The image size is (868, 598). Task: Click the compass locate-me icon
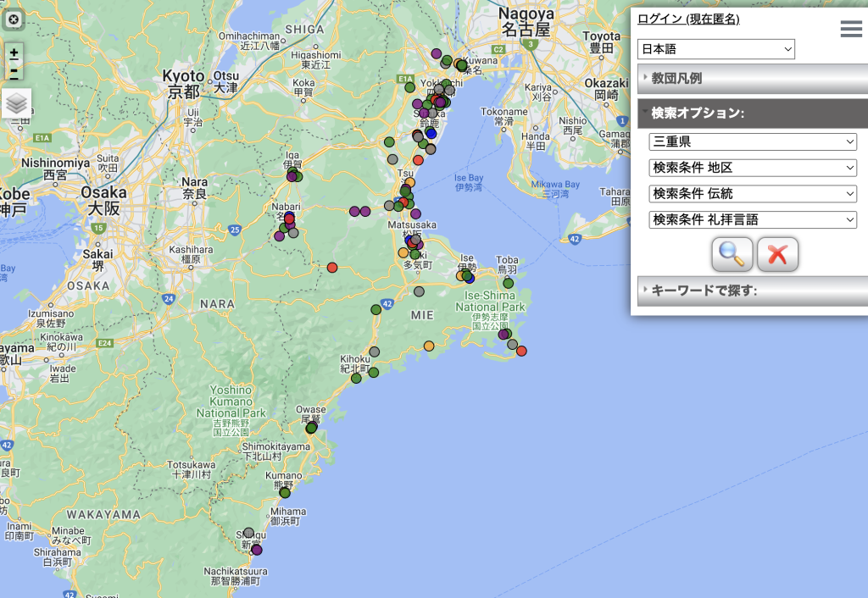pos(14,19)
